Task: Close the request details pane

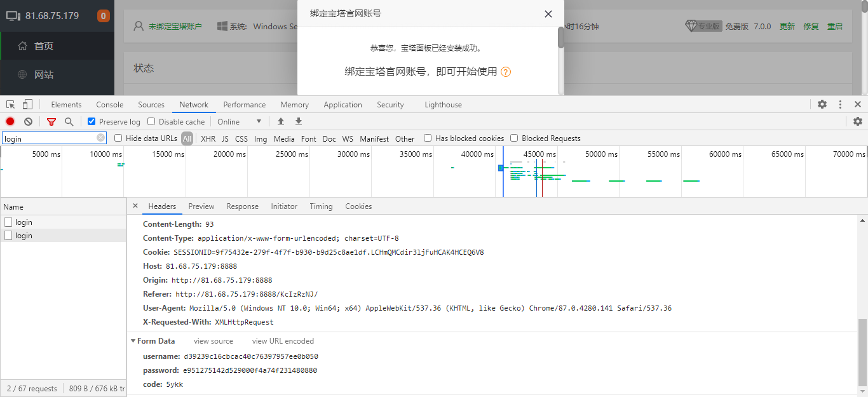Action: (135, 206)
